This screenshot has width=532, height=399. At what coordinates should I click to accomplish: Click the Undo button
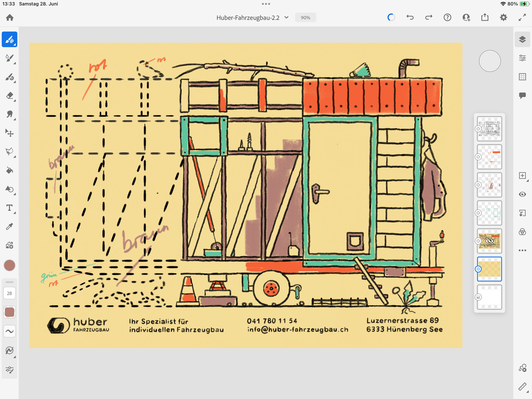(x=410, y=18)
